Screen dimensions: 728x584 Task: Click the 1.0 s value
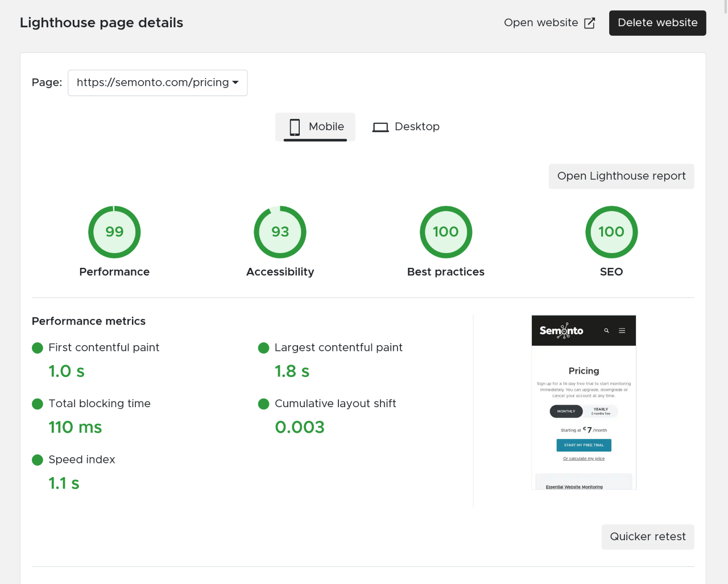pos(67,371)
